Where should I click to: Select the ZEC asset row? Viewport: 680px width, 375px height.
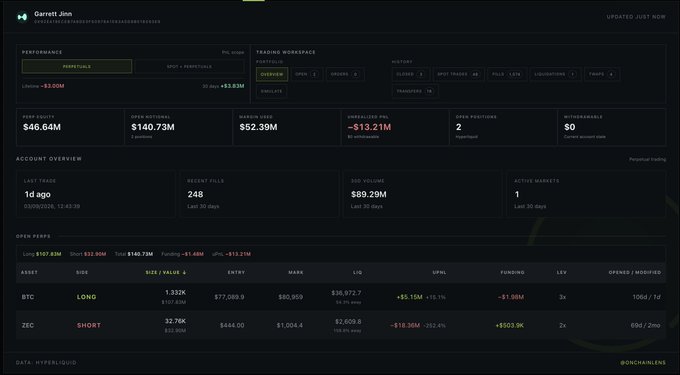pos(341,325)
